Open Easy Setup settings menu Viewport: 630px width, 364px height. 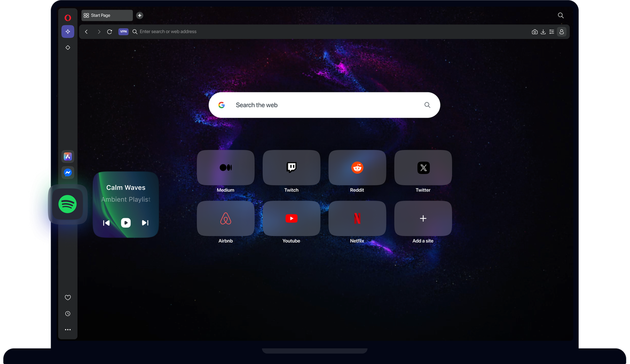[x=552, y=32]
